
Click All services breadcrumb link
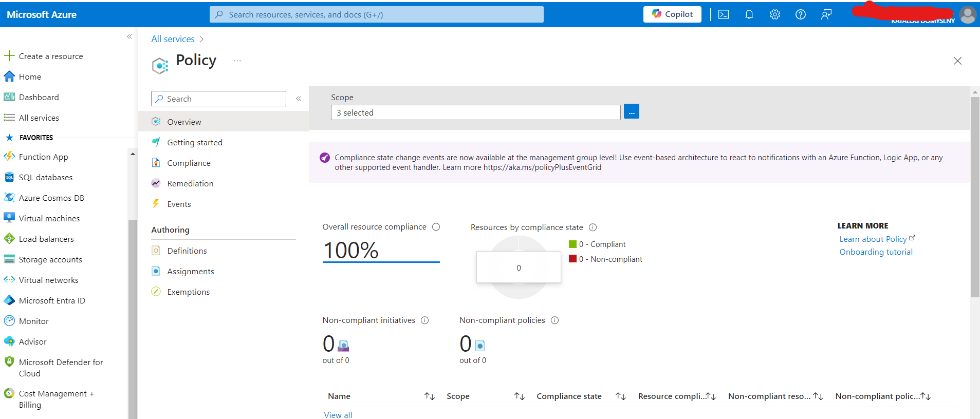(173, 39)
